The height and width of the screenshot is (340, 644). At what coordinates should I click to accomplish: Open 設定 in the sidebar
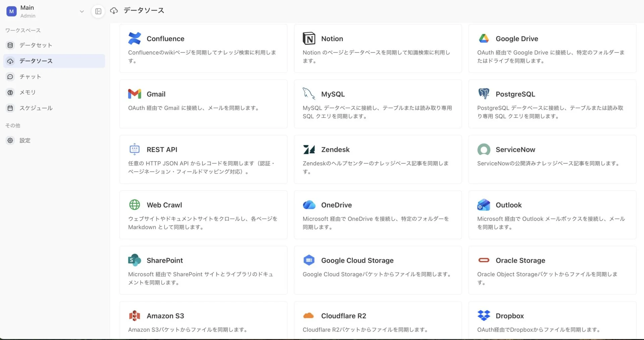coord(54,140)
